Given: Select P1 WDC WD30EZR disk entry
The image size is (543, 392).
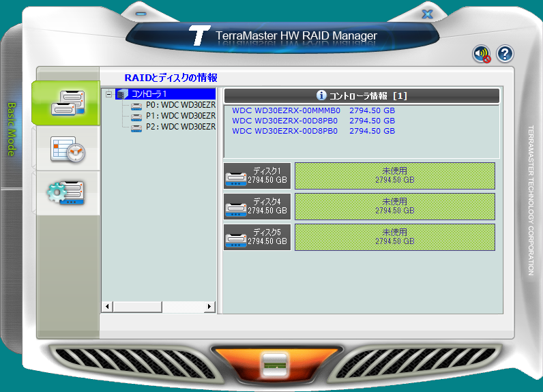Looking at the screenshot, I should 180,116.
